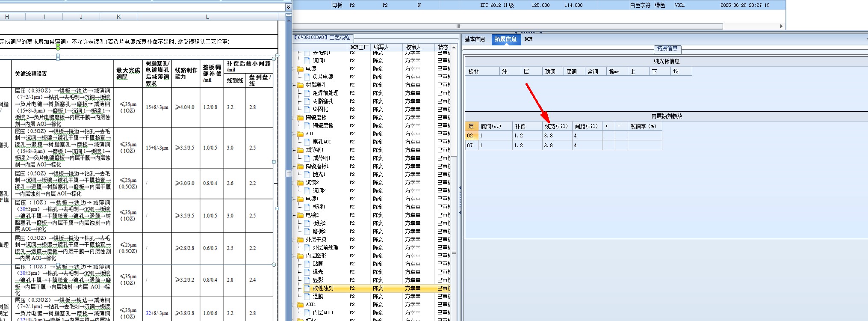
Task: Click the 退膜 document icon
Action: (x=307, y=296)
